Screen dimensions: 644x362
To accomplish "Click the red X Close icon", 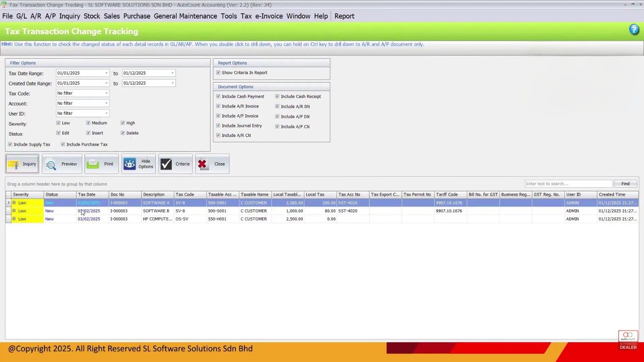I will click(x=202, y=164).
